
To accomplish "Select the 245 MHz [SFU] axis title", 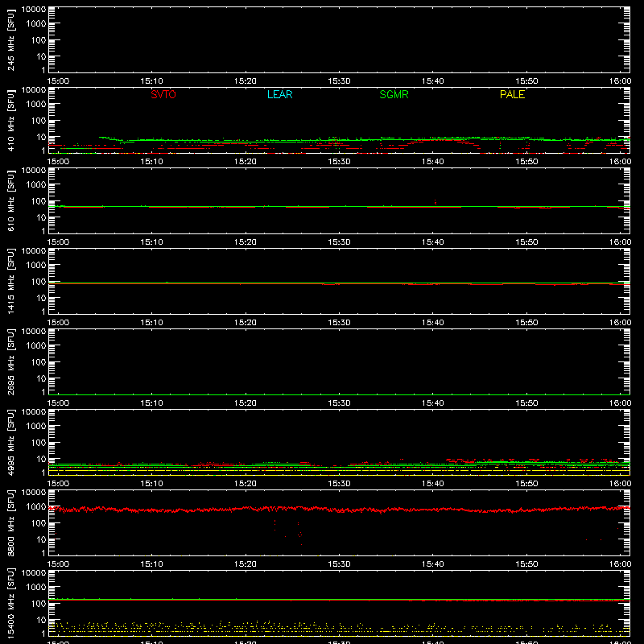I will coord(10,40).
